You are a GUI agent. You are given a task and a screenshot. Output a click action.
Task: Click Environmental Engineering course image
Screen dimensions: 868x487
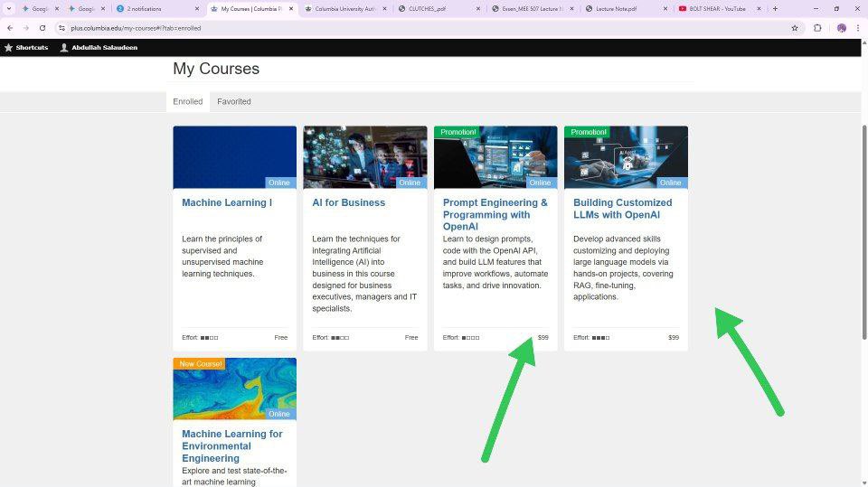235,389
